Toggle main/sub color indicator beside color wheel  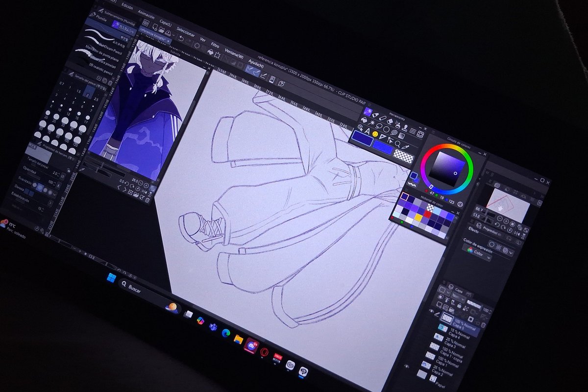pos(415,177)
